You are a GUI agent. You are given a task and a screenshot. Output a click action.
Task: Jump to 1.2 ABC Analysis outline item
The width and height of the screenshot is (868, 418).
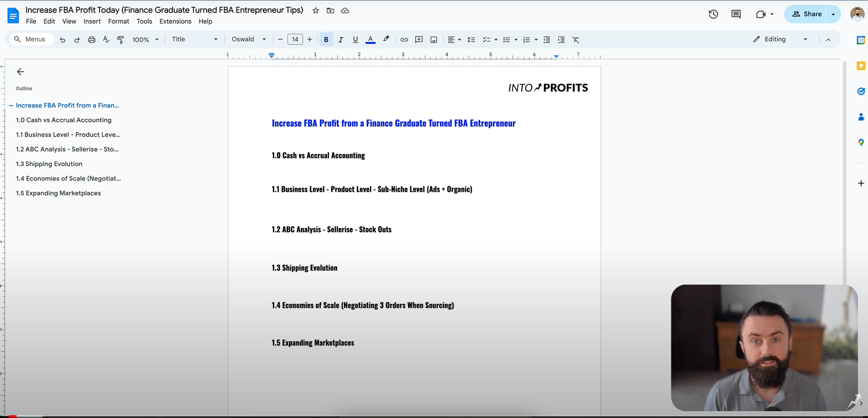point(67,149)
